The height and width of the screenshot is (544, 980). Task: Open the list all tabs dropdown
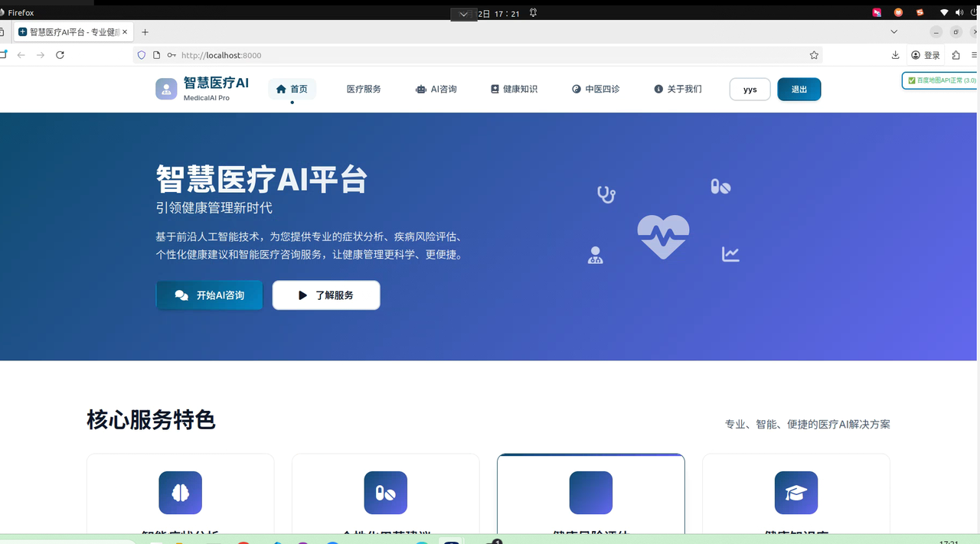[893, 32]
